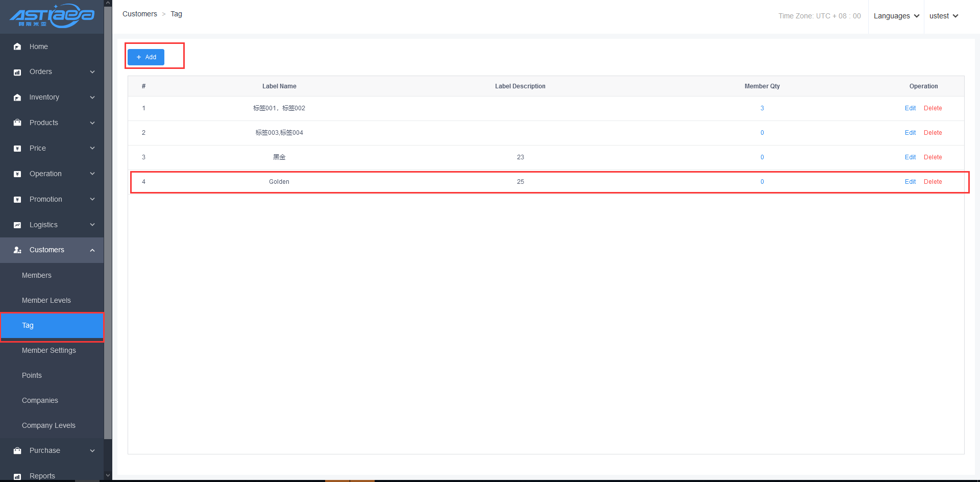The image size is (980, 482).
Task: Expand the Price menu chevron
Action: [x=92, y=148]
